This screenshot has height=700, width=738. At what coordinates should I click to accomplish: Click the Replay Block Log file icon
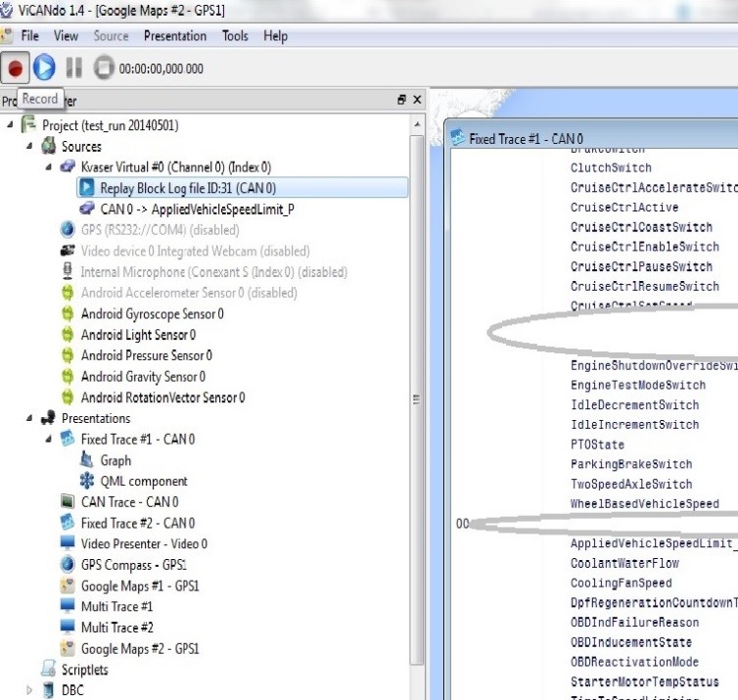pyautogui.click(x=86, y=187)
